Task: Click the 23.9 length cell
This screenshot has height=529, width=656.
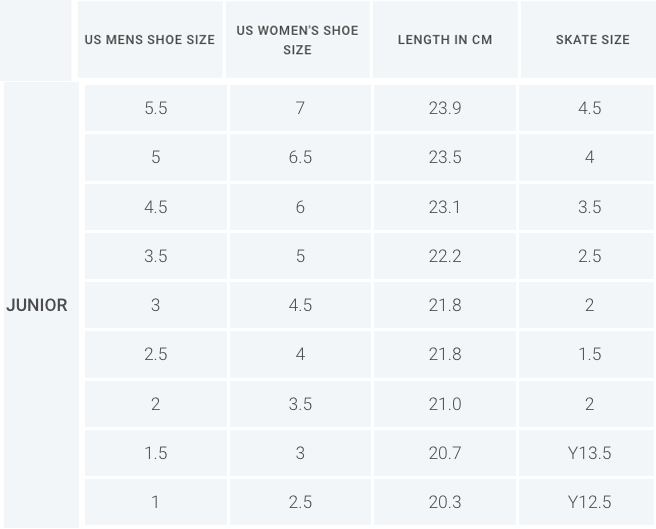Action: click(x=445, y=108)
